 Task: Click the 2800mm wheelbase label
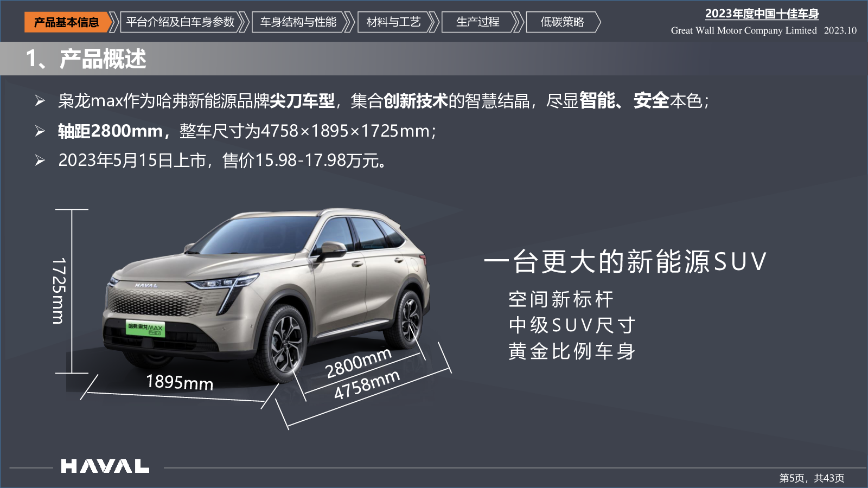click(359, 362)
